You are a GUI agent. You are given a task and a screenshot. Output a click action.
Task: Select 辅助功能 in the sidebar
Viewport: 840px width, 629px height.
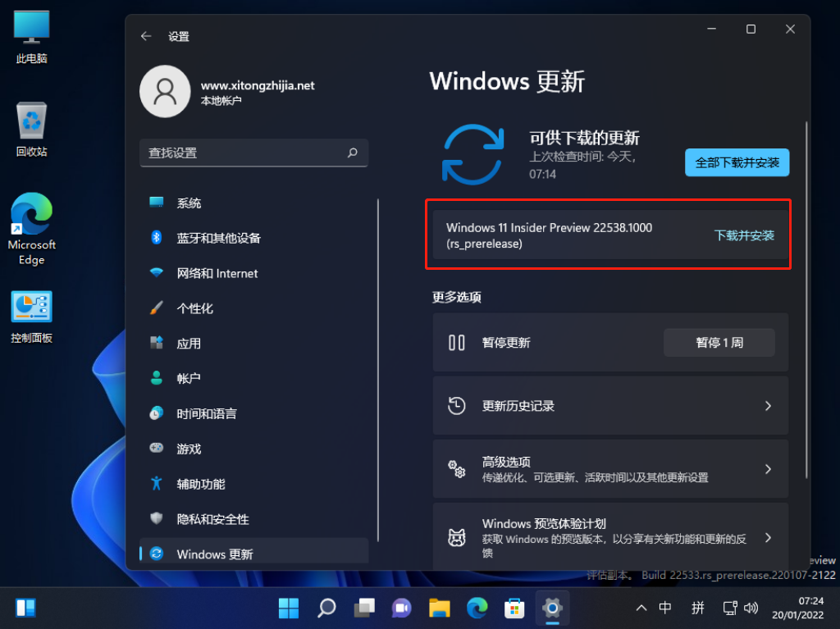(x=253, y=484)
